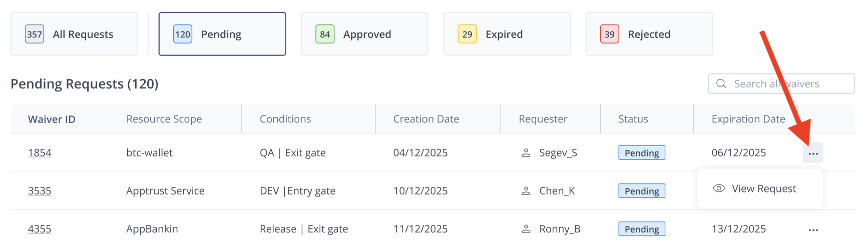
Task: Open waiver ID 4355 link
Action: tap(40, 229)
